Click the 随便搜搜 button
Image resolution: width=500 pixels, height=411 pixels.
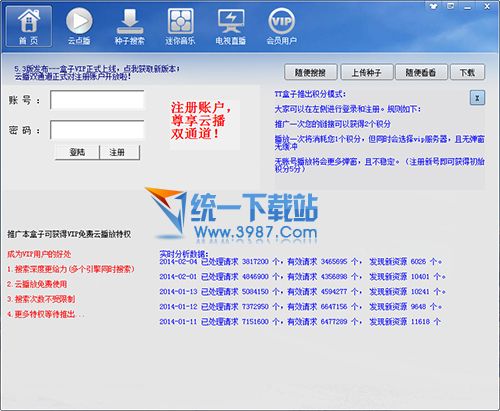click(311, 72)
